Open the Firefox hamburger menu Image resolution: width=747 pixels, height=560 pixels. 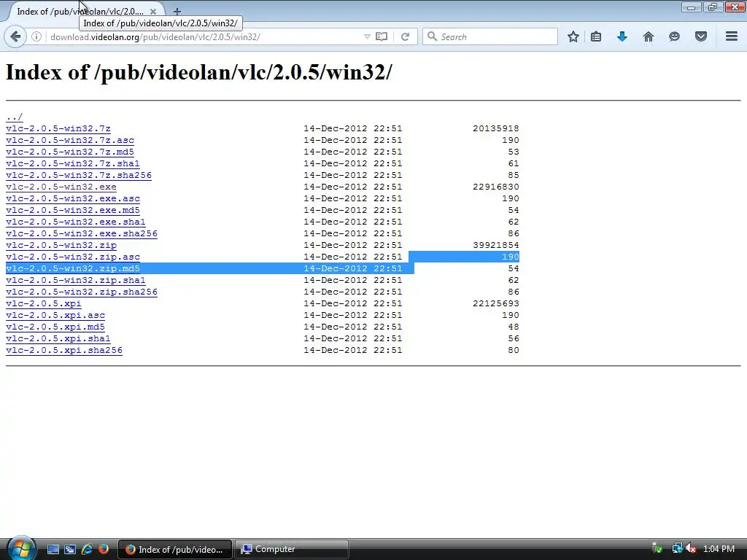[x=732, y=36]
